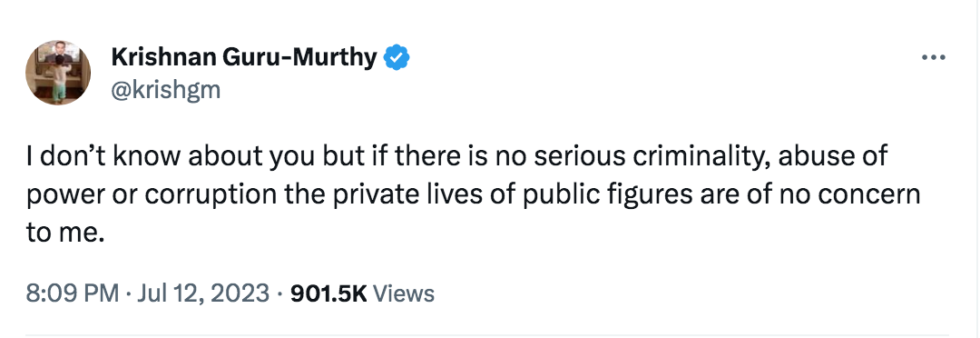This screenshot has height=338, width=980.
Task: Click "abuse of" ending the first line
Action: pyautogui.click(x=834, y=156)
